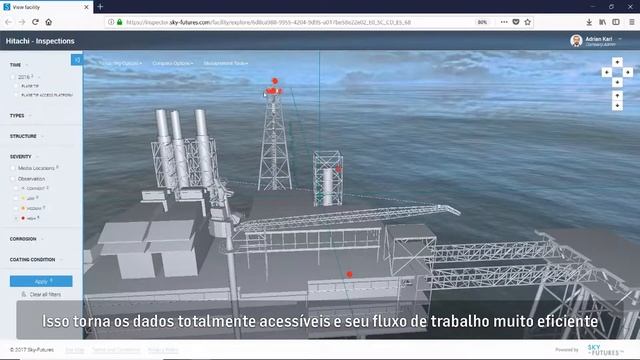Toggle the Observation checkbox
The image size is (640, 360).
(13, 179)
